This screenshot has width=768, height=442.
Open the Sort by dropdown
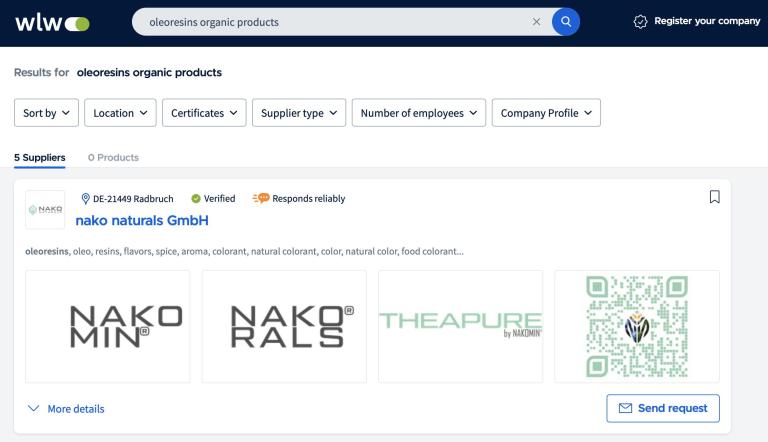[46, 113]
